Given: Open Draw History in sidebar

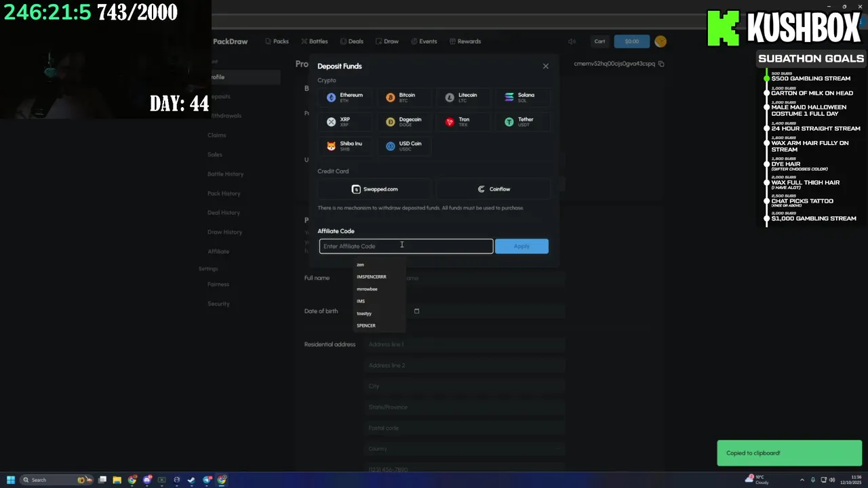Looking at the screenshot, I should click(x=224, y=232).
